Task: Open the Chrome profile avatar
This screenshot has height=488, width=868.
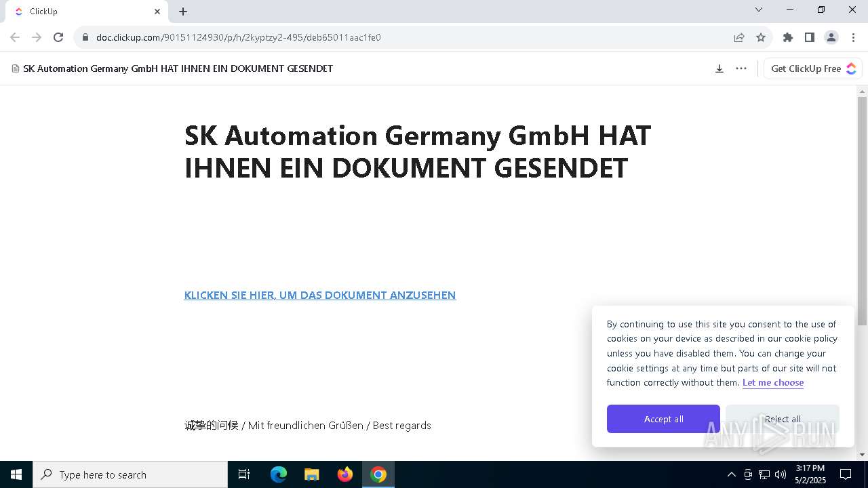Action: point(831,37)
